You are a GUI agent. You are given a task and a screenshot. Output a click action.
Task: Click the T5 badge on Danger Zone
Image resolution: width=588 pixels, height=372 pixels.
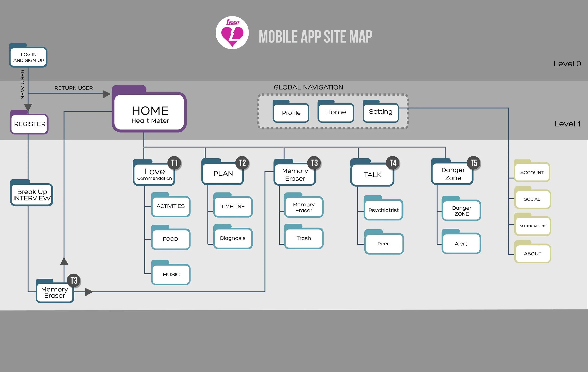pos(474,163)
